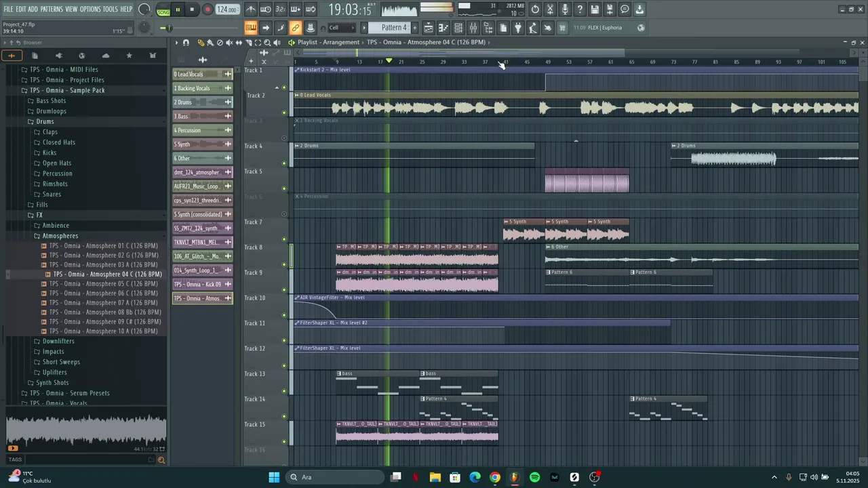This screenshot has height=488, width=868.
Task: Open the TOOLS menu
Action: [x=110, y=9]
